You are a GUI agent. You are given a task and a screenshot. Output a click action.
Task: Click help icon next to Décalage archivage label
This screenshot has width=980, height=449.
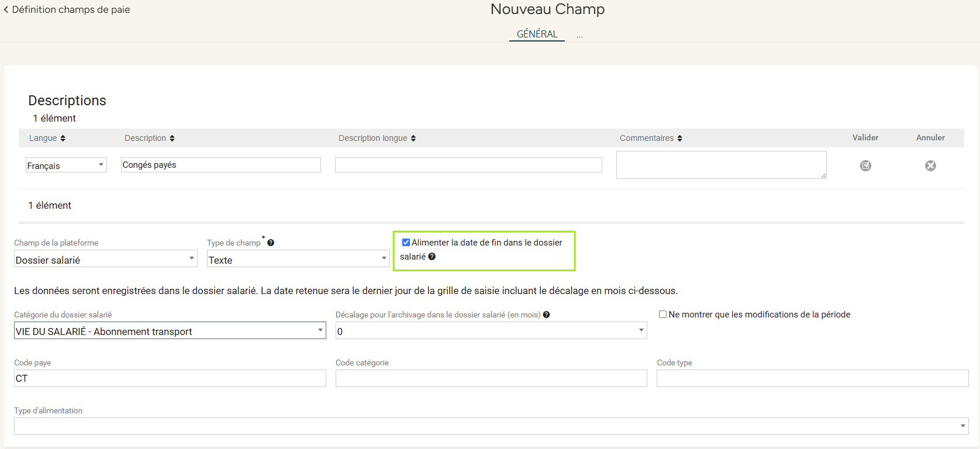[546, 315]
